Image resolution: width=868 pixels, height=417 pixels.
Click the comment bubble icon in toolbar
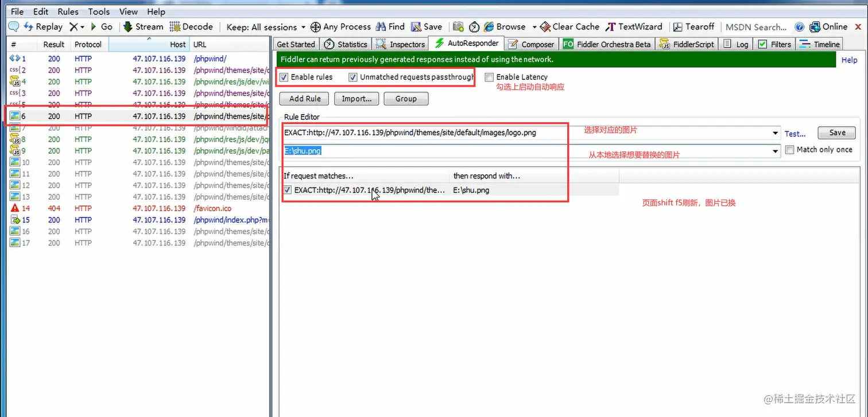coord(13,27)
